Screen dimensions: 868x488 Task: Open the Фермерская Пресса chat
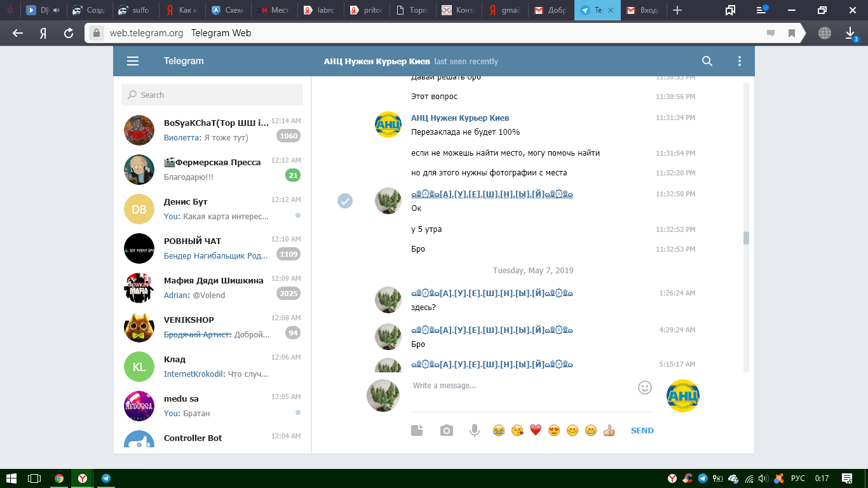212,169
